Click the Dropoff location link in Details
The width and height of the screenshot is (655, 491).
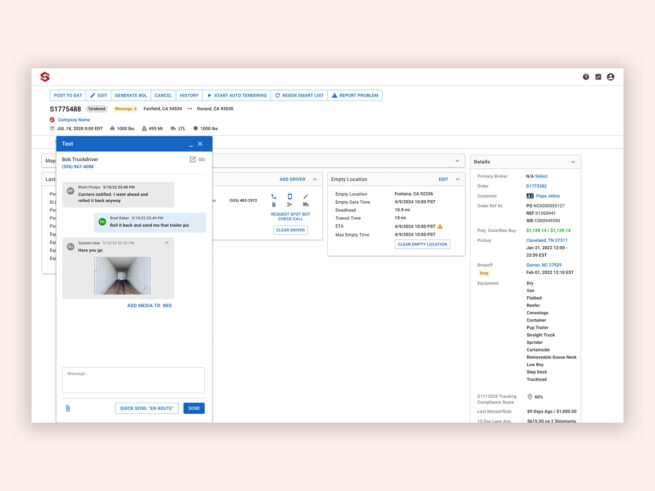point(544,265)
